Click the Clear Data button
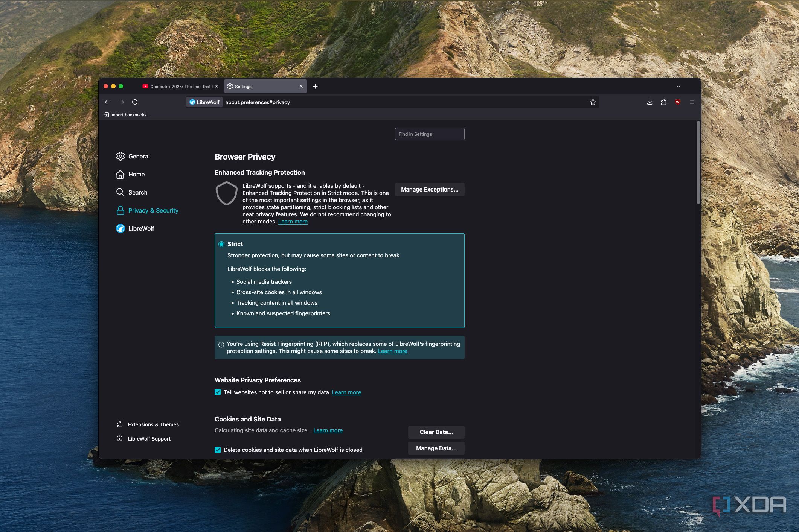799x532 pixels. [436, 432]
